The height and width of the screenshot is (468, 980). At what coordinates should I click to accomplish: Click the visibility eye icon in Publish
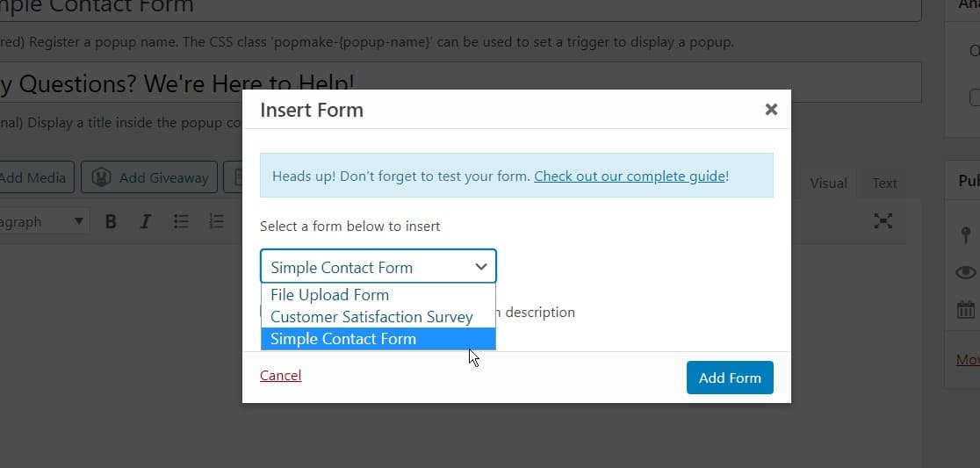click(x=966, y=272)
